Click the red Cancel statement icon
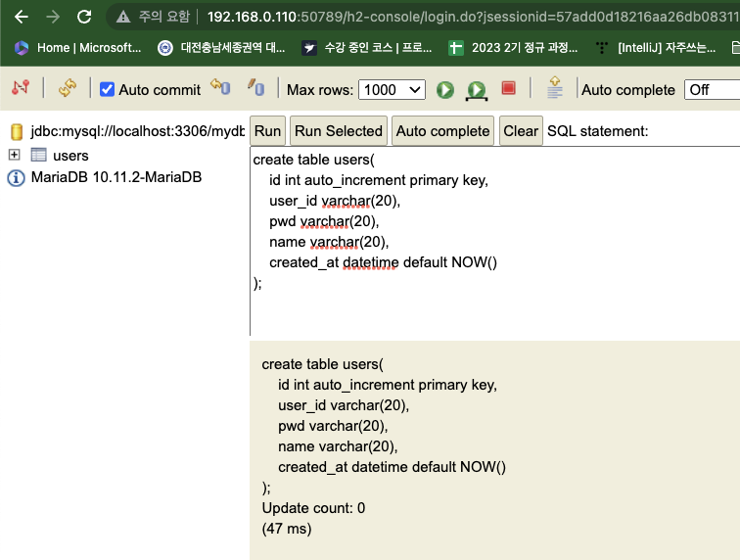 (x=508, y=88)
